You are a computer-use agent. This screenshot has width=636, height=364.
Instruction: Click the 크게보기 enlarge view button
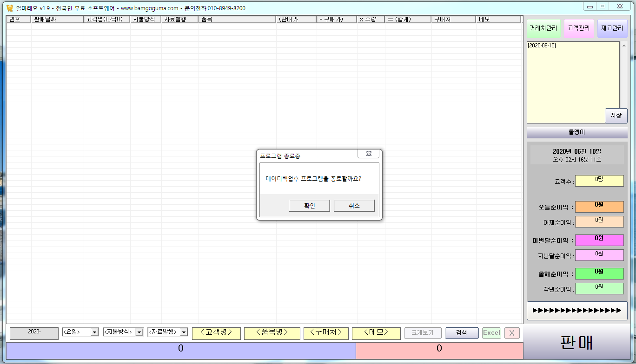click(x=423, y=333)
